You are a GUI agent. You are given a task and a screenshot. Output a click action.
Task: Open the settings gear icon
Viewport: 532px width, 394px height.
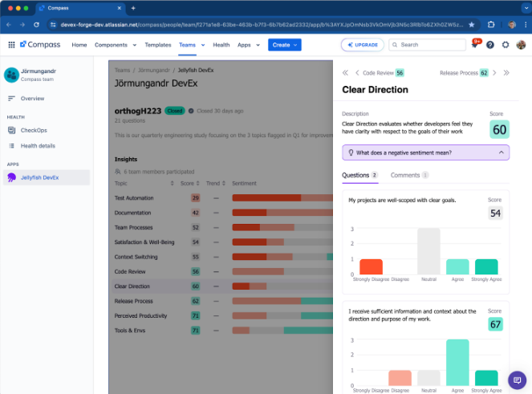point(506,45)
